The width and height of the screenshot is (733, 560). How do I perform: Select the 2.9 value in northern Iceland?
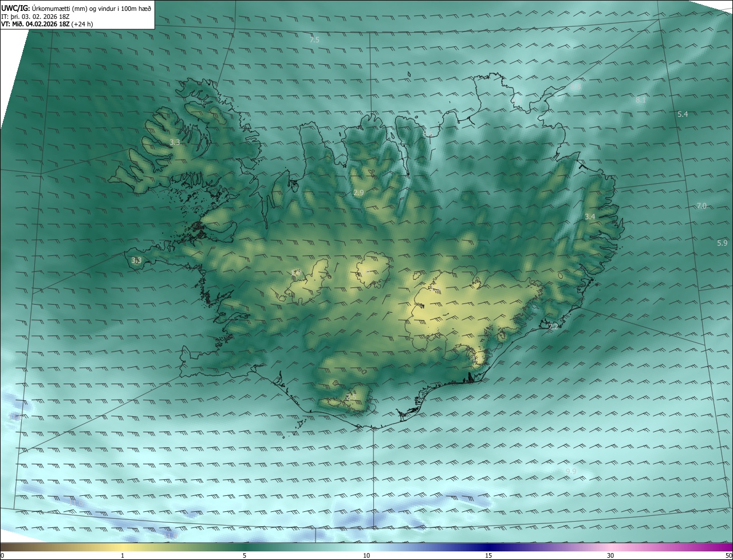[358, 193]
